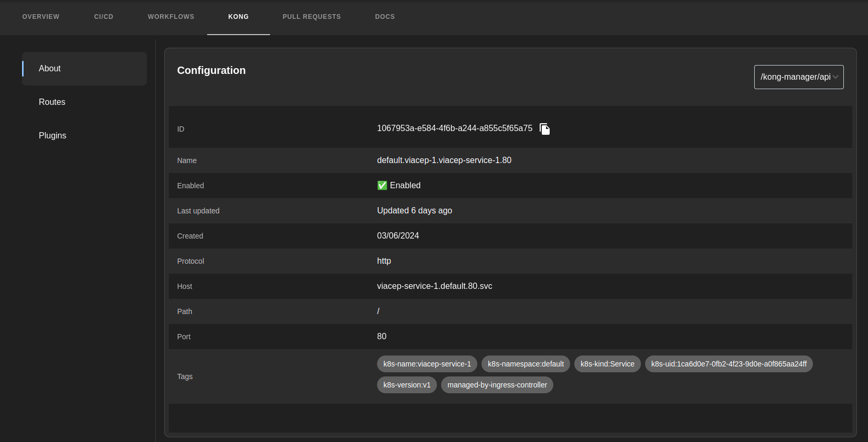The image size is (868, 442).
Task: Click the Tags row label
Action: (x=185, y=376)
